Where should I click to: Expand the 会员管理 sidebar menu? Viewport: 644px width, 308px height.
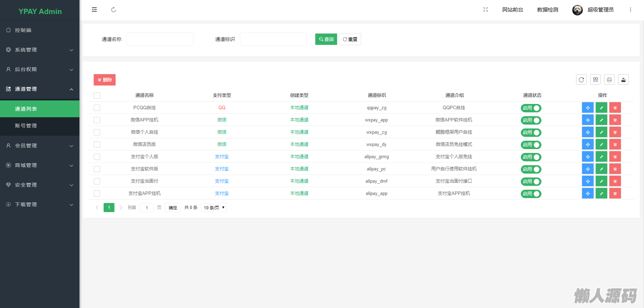click(40, 146)
